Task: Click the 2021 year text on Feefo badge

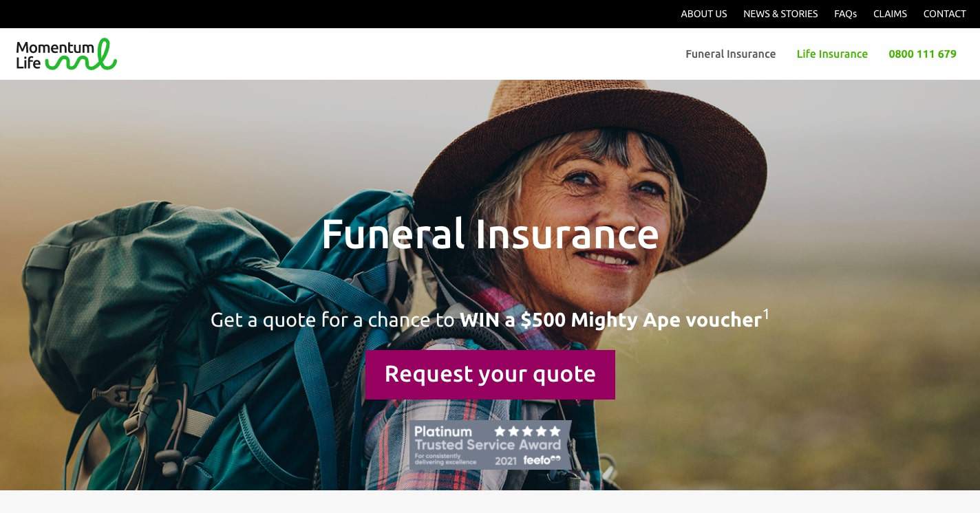Action: [x=506, y=461]
